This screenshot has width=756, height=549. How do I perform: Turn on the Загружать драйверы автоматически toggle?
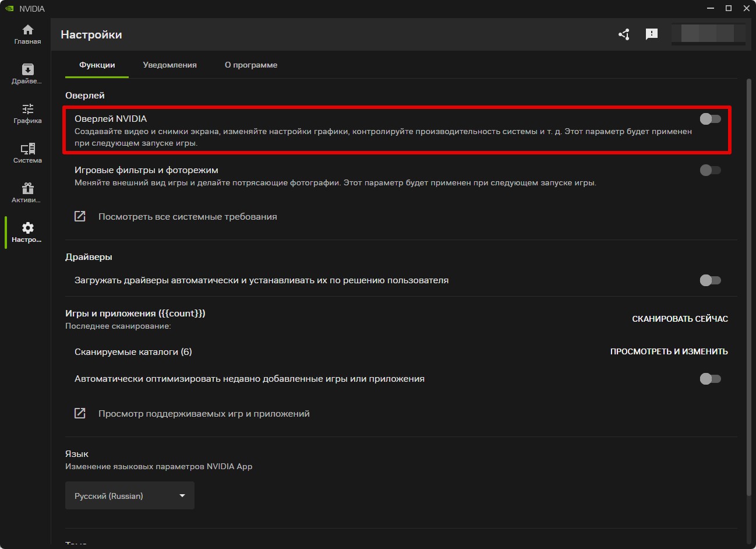710,280
